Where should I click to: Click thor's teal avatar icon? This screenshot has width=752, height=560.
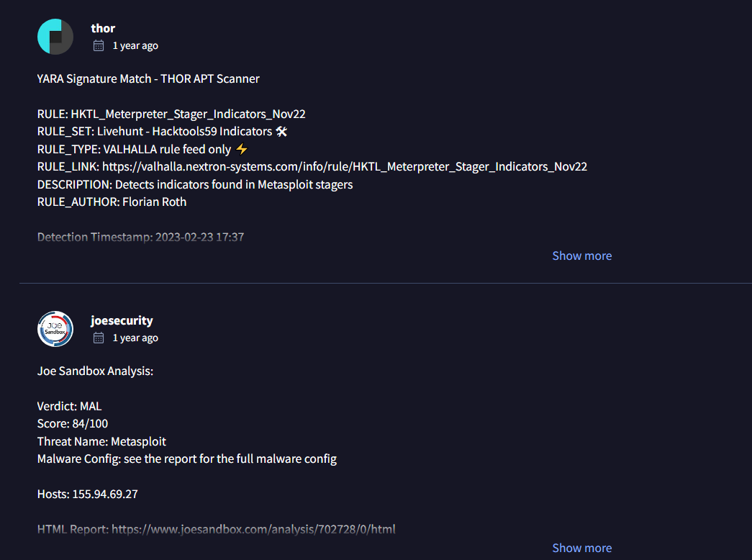click(55, 37)
